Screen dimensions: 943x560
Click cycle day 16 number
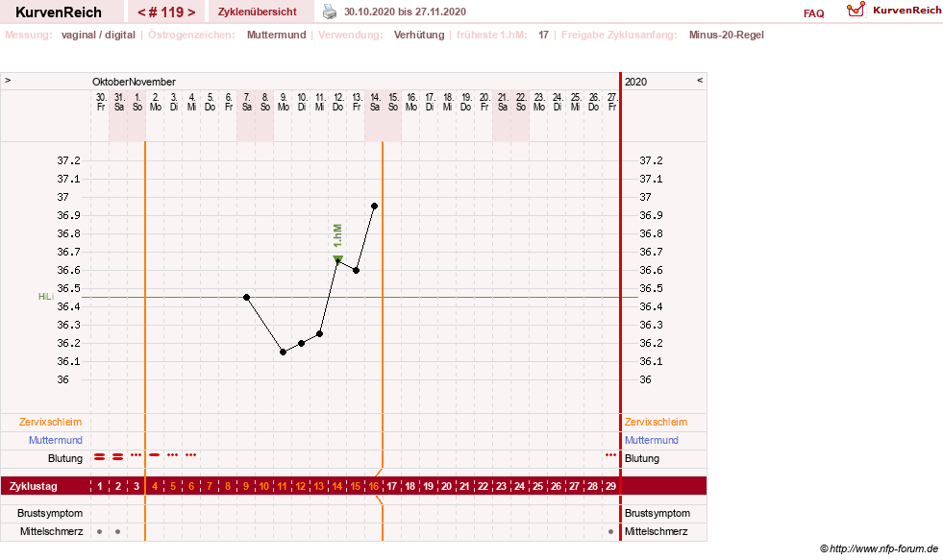pyautogui.click(x=374, y=486)
